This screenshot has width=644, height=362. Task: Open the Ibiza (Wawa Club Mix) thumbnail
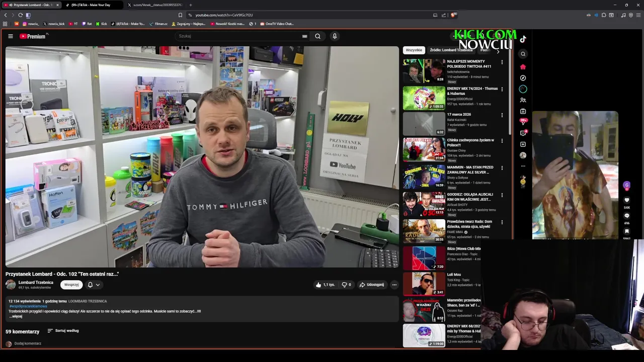(x=424, y=258)
